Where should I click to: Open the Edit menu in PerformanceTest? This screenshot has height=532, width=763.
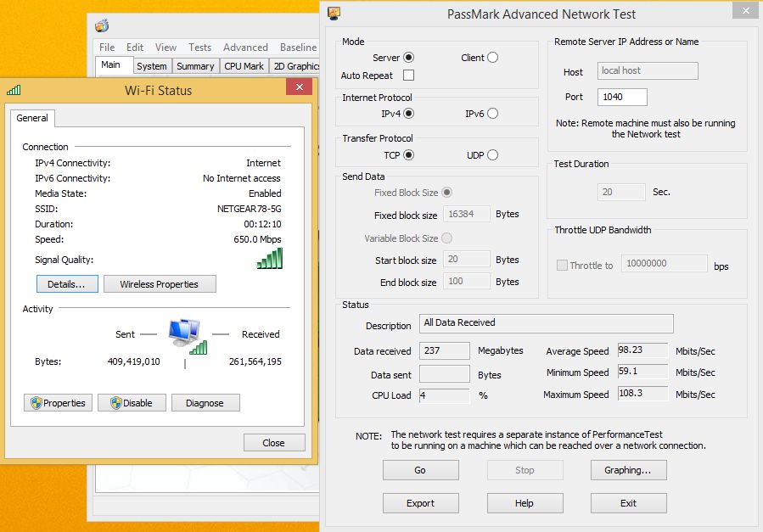tap(135, 48)
